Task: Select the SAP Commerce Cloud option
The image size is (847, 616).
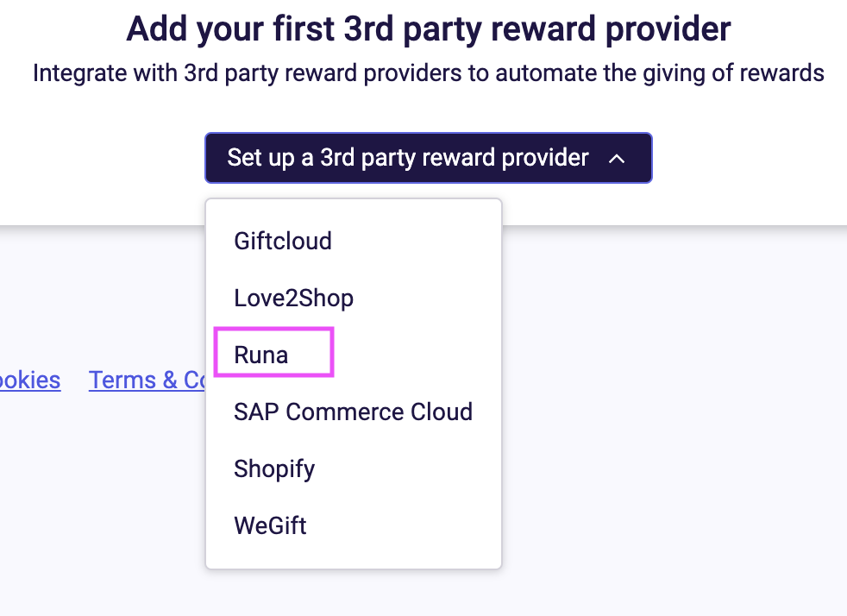Action: [x=353, y=412]
